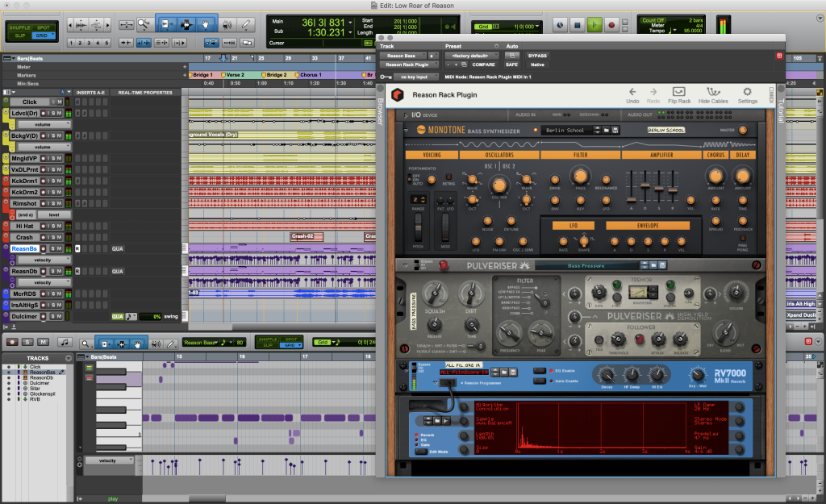Click the BYPASS button

coord(536,56)
